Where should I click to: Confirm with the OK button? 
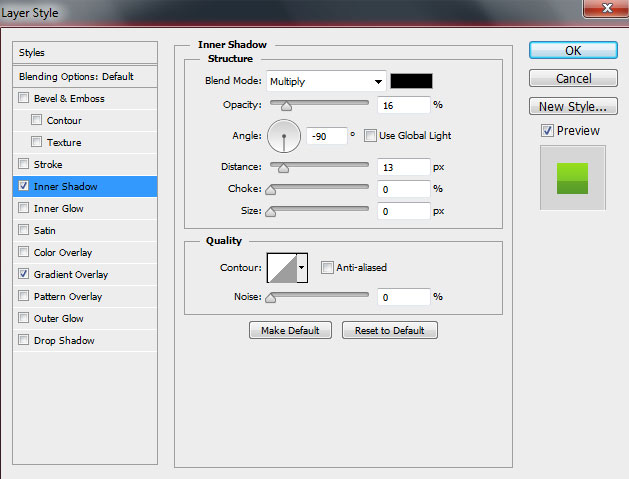pyautogui.click(x=573, y=51)
